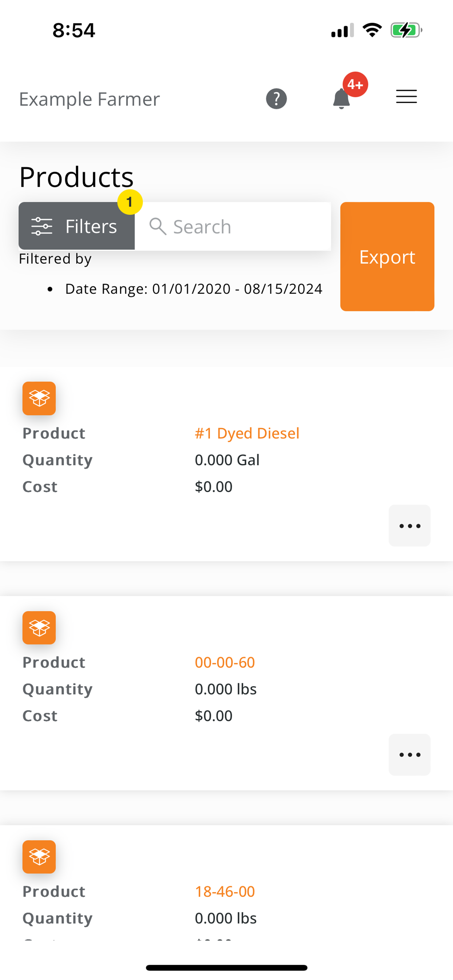Click the Date Range filter summary text
Viewport: 453px width, 980px height.
pyautogui.click(x=194, y=289)
